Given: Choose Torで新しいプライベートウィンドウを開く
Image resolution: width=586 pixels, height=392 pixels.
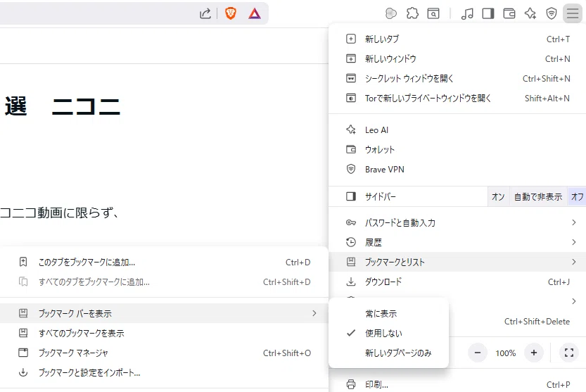Looking at the screenshot, I should click(x=457, y=99).
